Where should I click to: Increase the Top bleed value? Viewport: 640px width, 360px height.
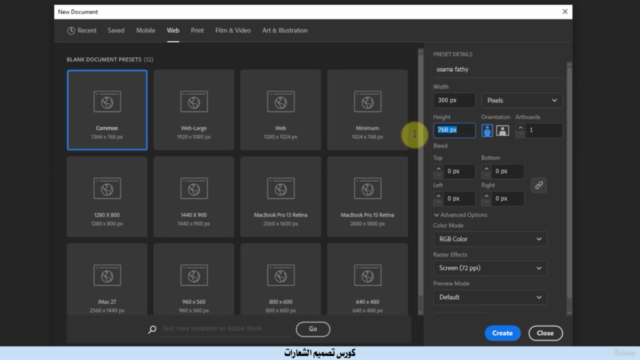pos(438,168)
